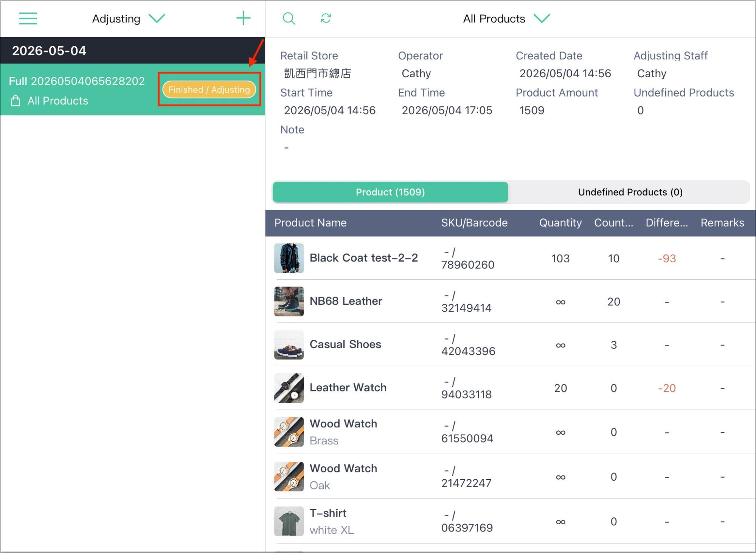This screenshot has height=553, width=756.
Task: Open Black Coat test-2-2 thumbnail
Action: coord(289,258)
